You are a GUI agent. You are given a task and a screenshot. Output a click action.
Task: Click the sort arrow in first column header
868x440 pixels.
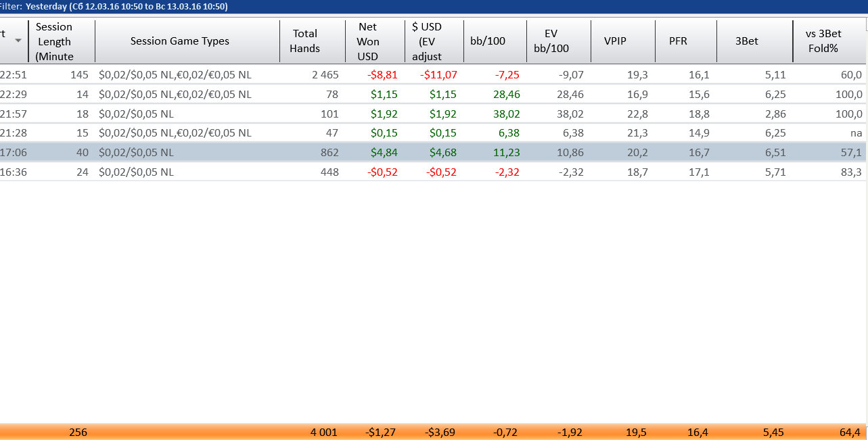pyautogui.click(x=18, y=41)
